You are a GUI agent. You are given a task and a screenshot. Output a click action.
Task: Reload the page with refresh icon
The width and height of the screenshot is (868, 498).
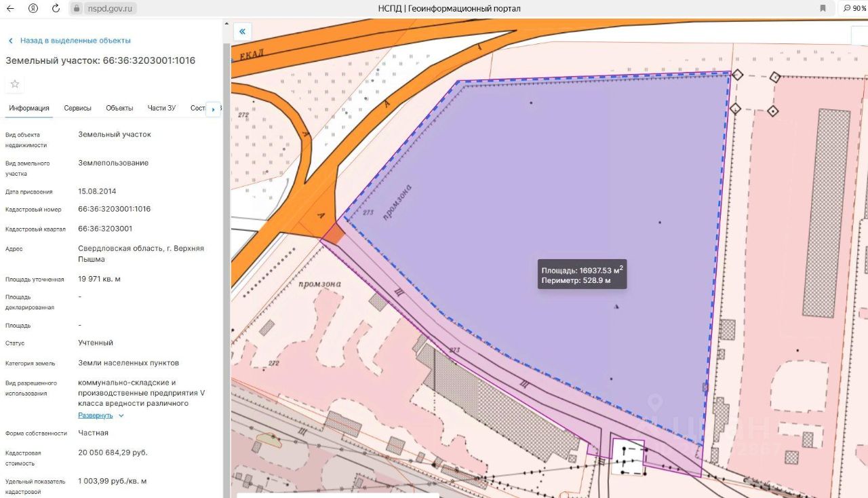click(x=56, y=8)
